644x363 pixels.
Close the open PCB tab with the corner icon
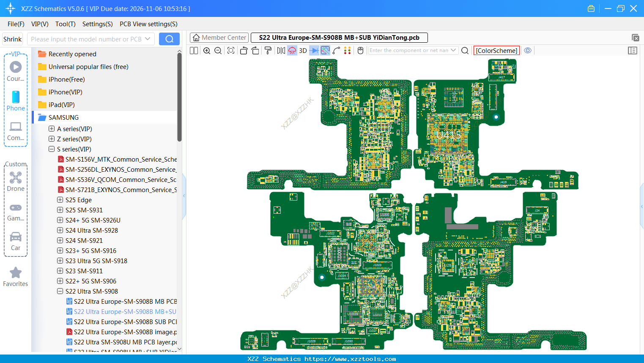[635, 38]
